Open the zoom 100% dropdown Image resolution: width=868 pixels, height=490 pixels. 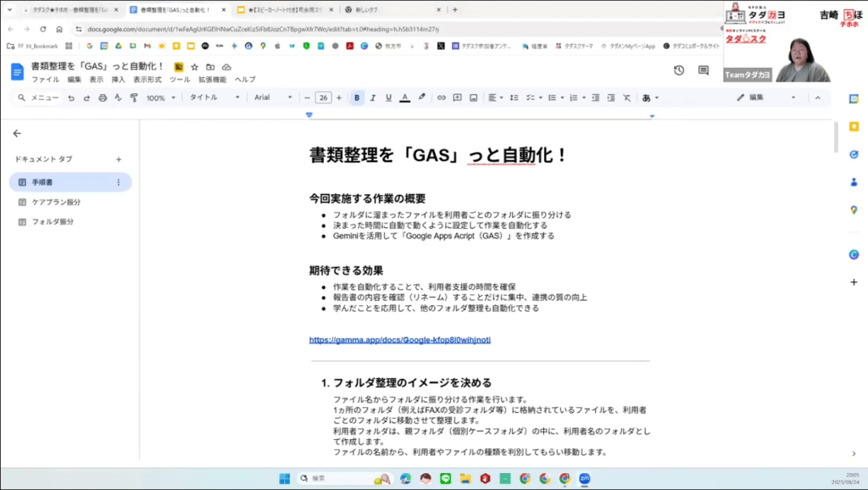(160, 98)
